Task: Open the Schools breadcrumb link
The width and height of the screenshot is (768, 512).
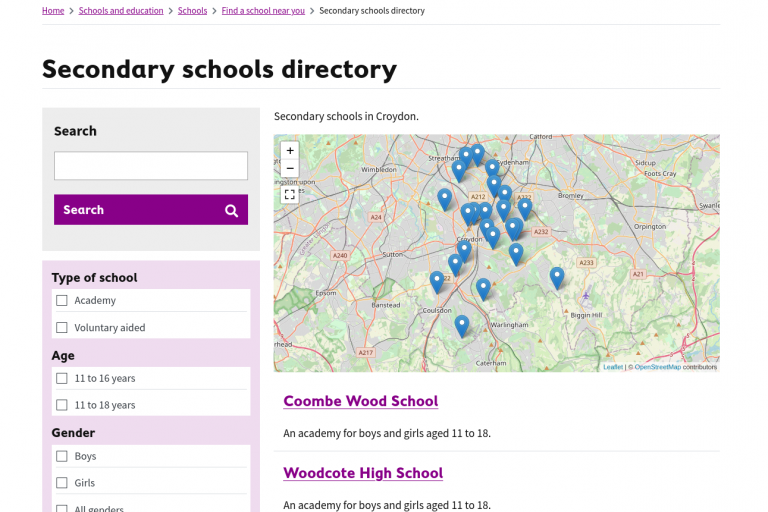Action: point(192,11)
